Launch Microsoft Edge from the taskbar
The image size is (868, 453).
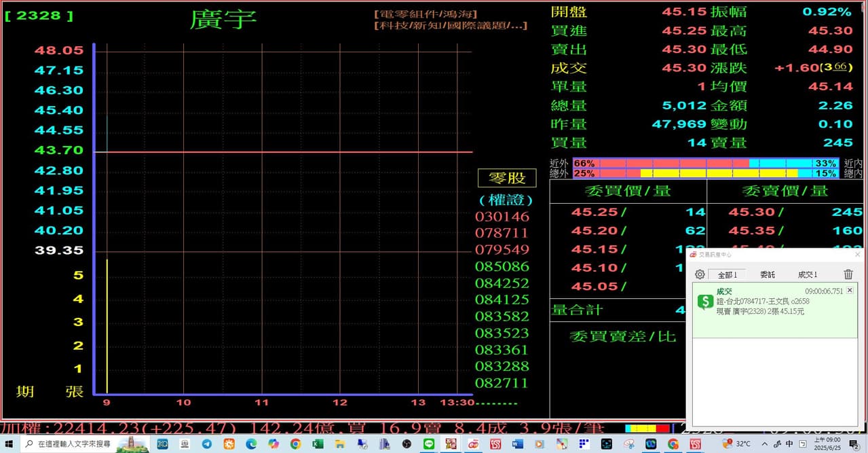pyautogui.click(x=252, y=444)
